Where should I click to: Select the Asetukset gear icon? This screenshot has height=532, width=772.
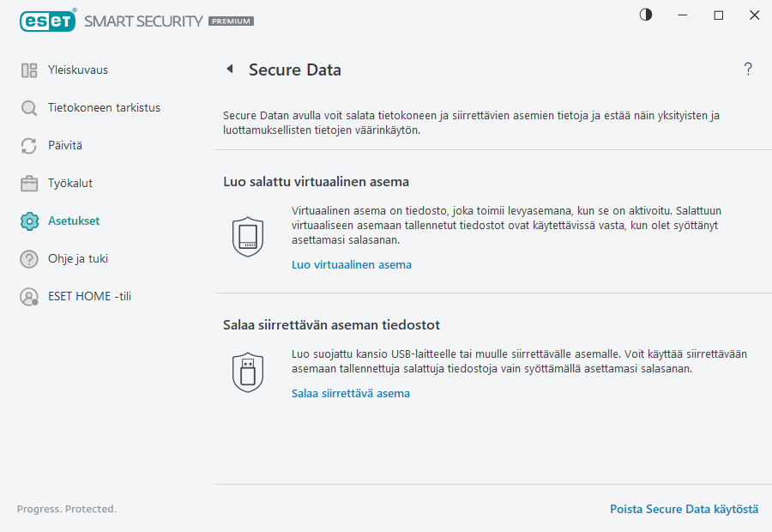tap(28, 221)
